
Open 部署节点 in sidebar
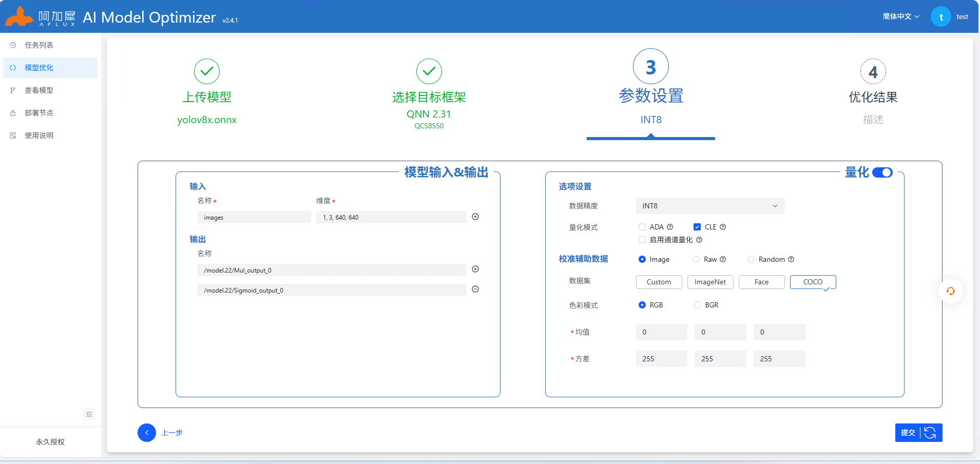(x=50, y=113)
